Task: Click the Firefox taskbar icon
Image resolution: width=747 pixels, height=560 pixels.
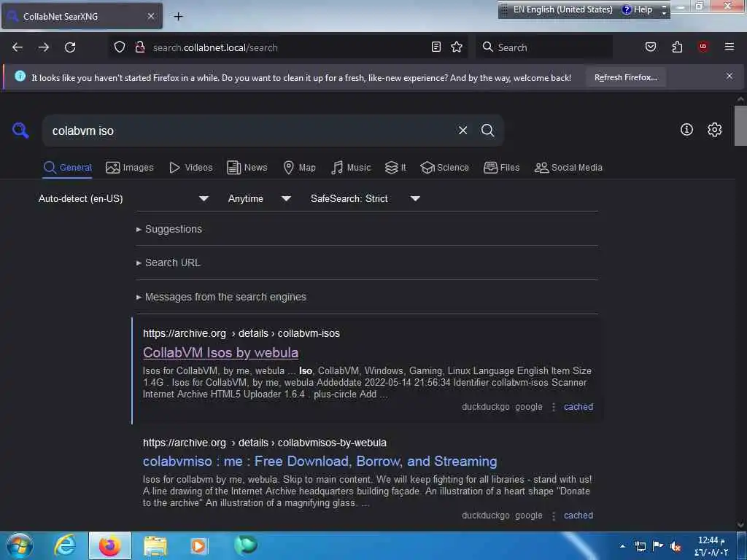Action: click(x=109, y=545)
